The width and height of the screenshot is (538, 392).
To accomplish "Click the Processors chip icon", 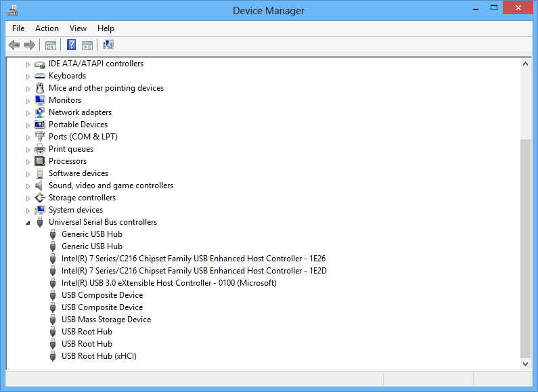I will tap(40, 161).
